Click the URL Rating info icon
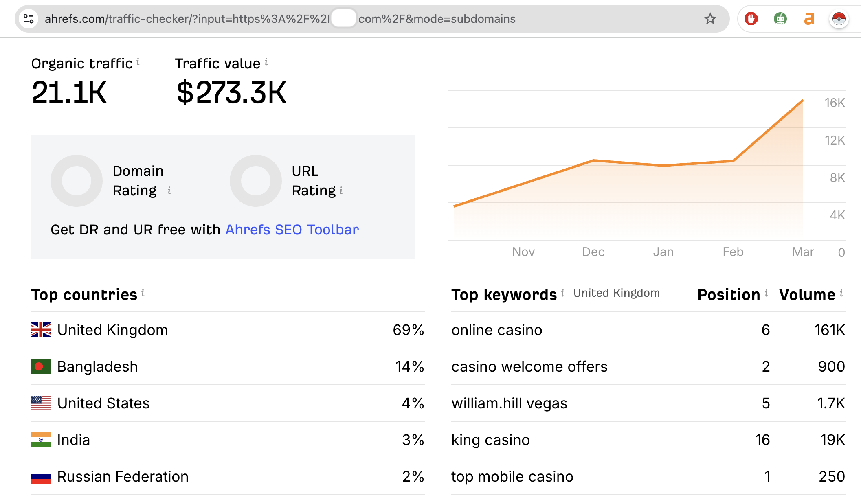The height and width of the screenshot is (504, 861). pyautogui.click(x=341, y=190)
